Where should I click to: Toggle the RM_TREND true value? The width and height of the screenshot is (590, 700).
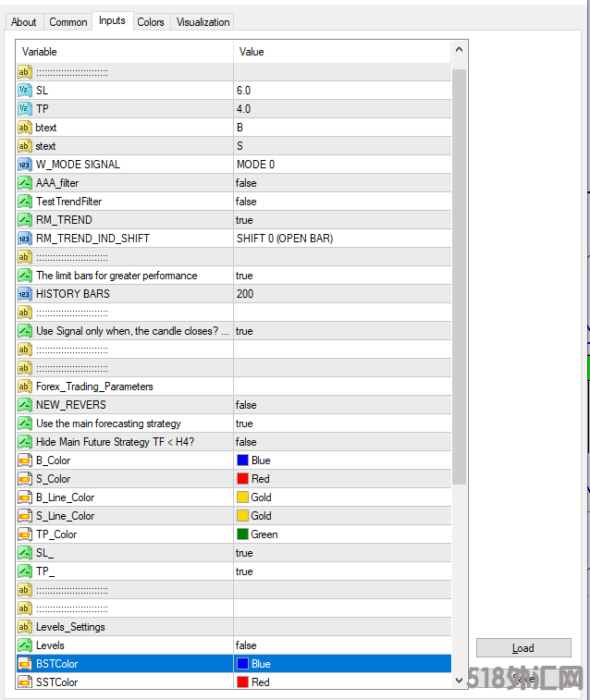342,220
